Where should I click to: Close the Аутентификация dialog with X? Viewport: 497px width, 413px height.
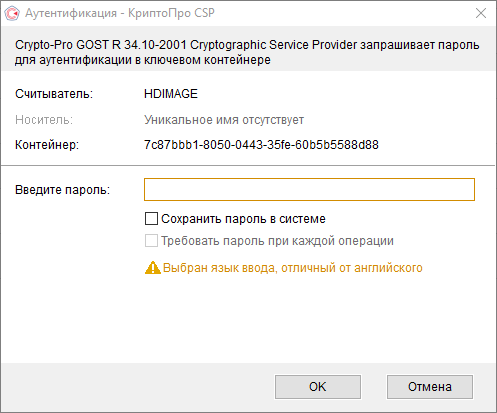click(x=481, y=13)
